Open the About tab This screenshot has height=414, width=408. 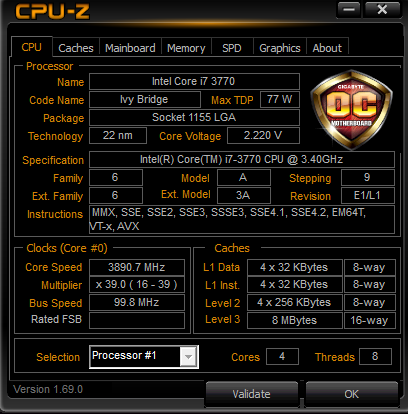(327, 48)
